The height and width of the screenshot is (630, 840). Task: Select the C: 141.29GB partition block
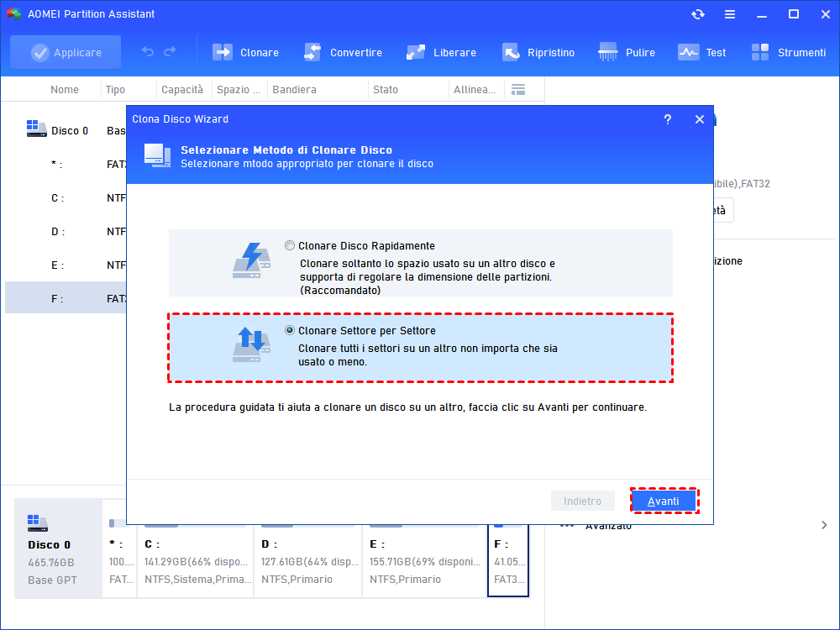click(x=196, y=561)
